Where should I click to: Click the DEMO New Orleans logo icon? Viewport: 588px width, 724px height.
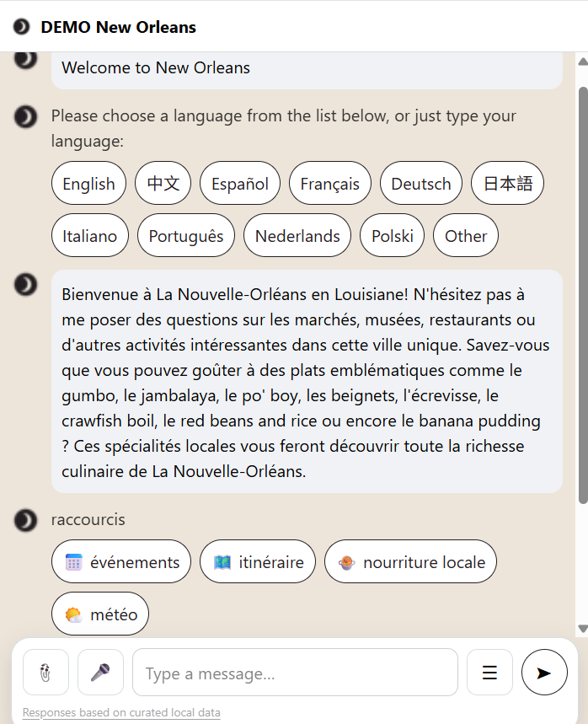point(21,27)
